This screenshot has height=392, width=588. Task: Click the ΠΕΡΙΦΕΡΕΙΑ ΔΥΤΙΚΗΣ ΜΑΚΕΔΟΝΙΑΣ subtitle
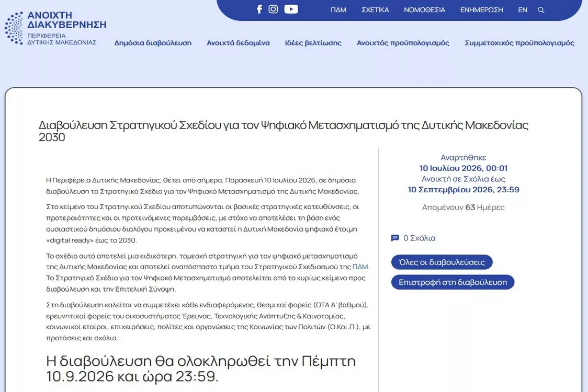[62, 39]
